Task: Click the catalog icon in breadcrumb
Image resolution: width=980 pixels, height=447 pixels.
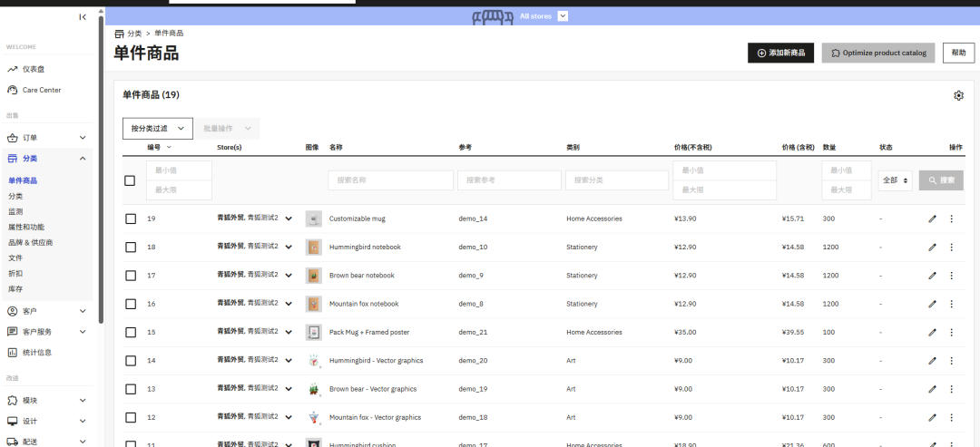Action: click(119, 34)
